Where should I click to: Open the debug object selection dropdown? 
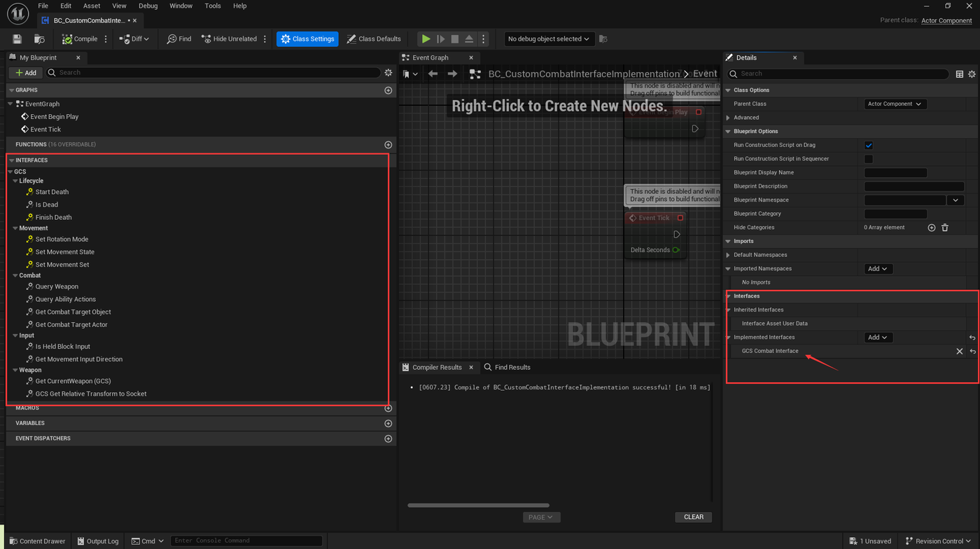(549, 39)
